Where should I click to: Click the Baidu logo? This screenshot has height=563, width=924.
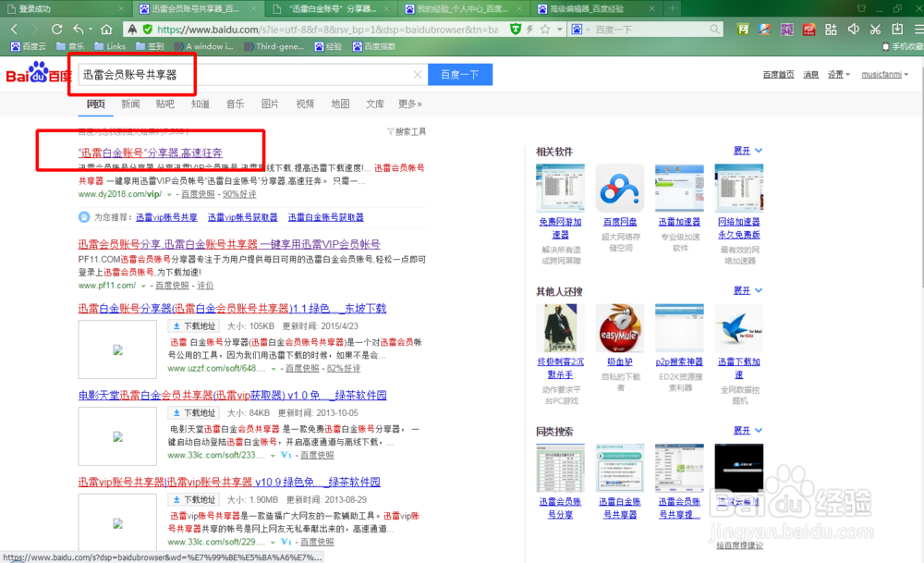point(39,74)
